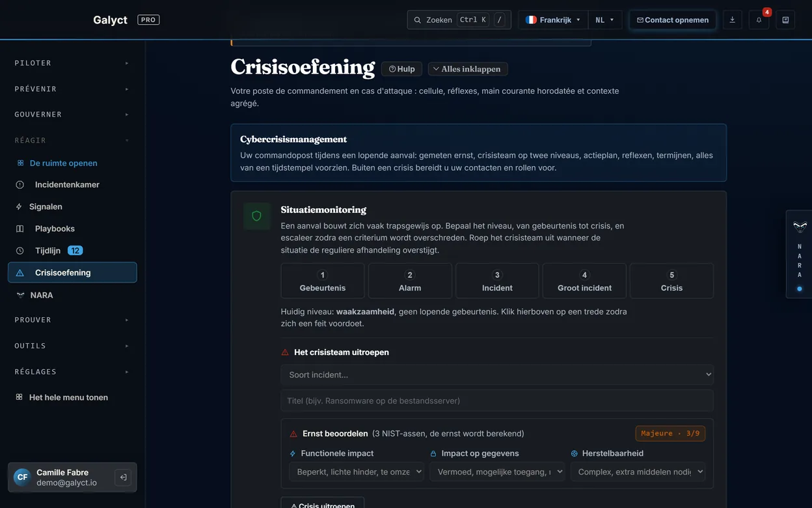Select level 5 Crisis
This screenshot has height=508, width=812.
pyautogui.click(x=671, y=281)
